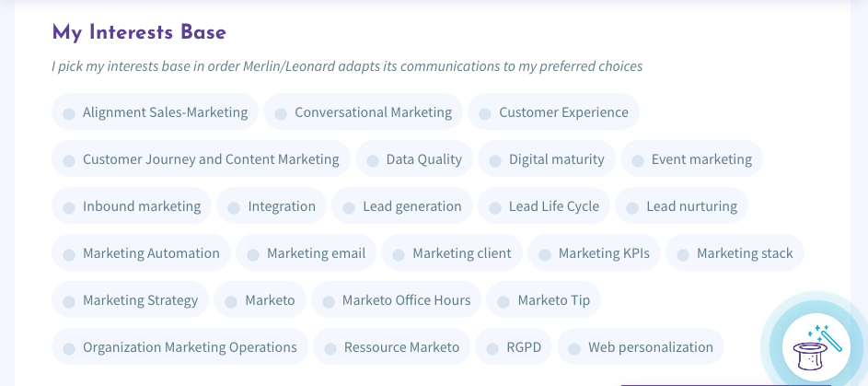This screenshot has height=386, width=868.
Task: Select Marketing Automation chip
Action: (141, 253)
